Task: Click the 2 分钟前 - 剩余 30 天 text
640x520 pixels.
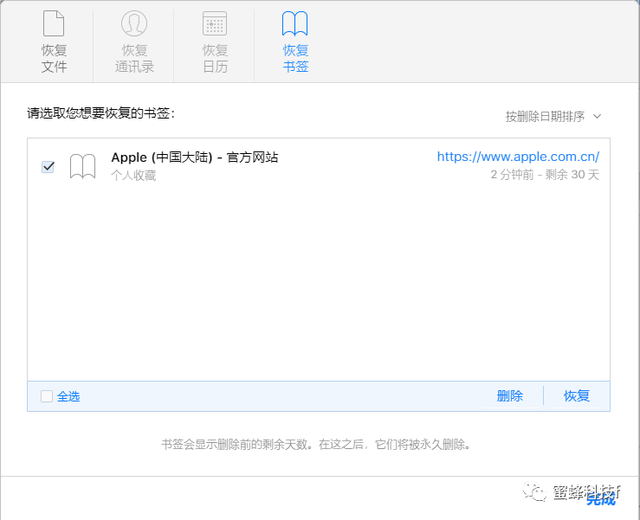Action: point(544,175)
